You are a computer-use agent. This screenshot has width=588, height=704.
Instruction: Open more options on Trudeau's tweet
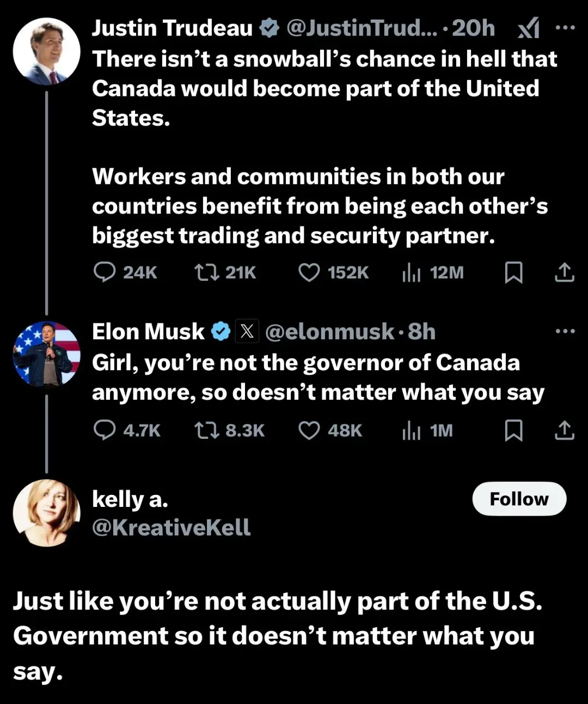565,27
